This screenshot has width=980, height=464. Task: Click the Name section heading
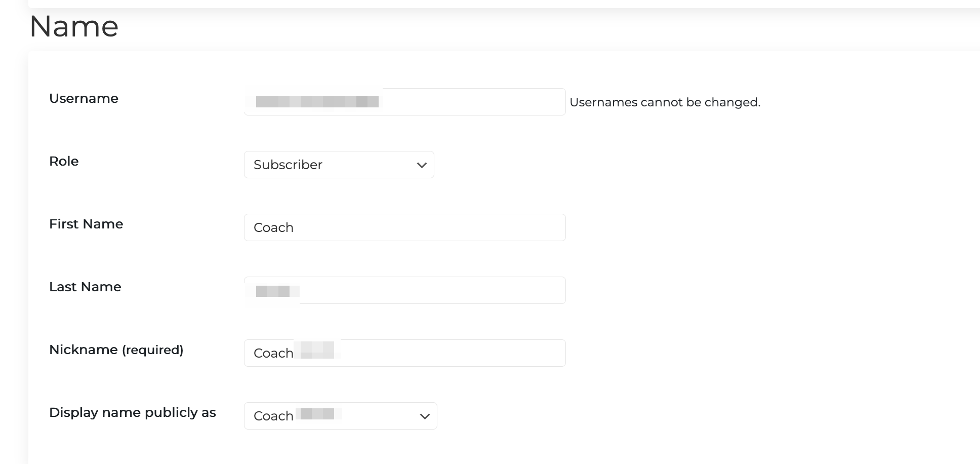(73, 26)
